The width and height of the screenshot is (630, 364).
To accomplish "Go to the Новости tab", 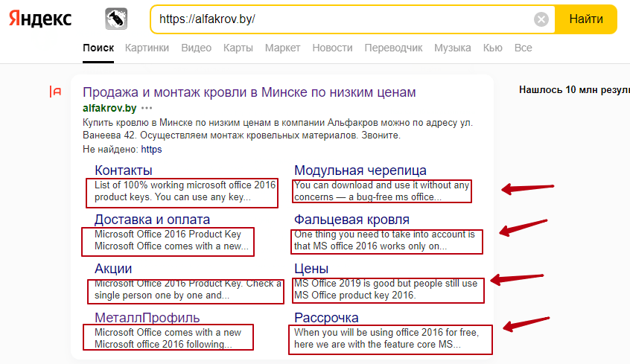I will (x=332, y=48).
